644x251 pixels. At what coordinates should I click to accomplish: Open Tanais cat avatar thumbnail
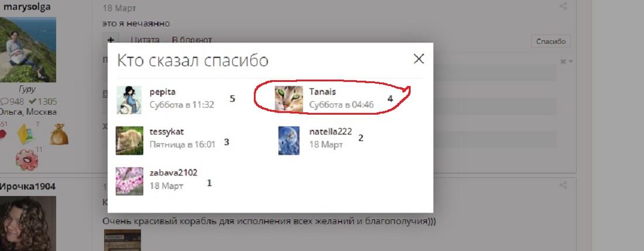(289, 99)
